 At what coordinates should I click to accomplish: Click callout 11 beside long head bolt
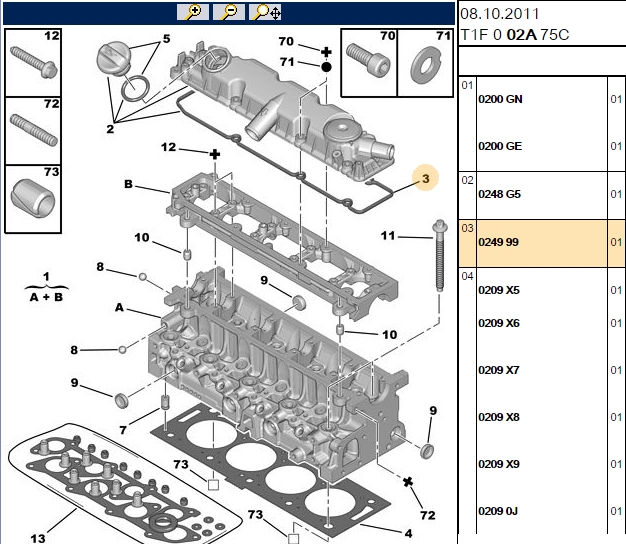388,235
